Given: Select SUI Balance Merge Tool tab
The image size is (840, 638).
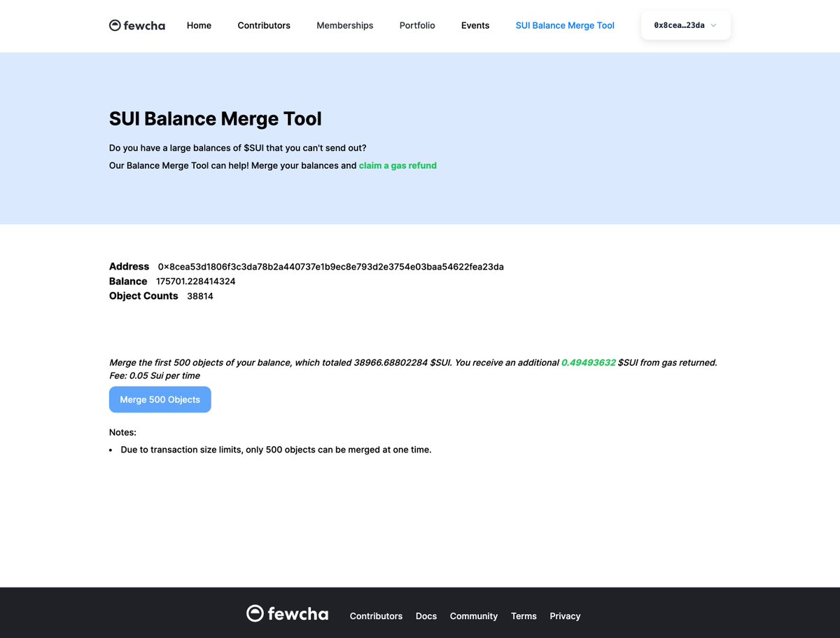Looking at the screenshot, I should pyautogui.click(x=565, y=25).
